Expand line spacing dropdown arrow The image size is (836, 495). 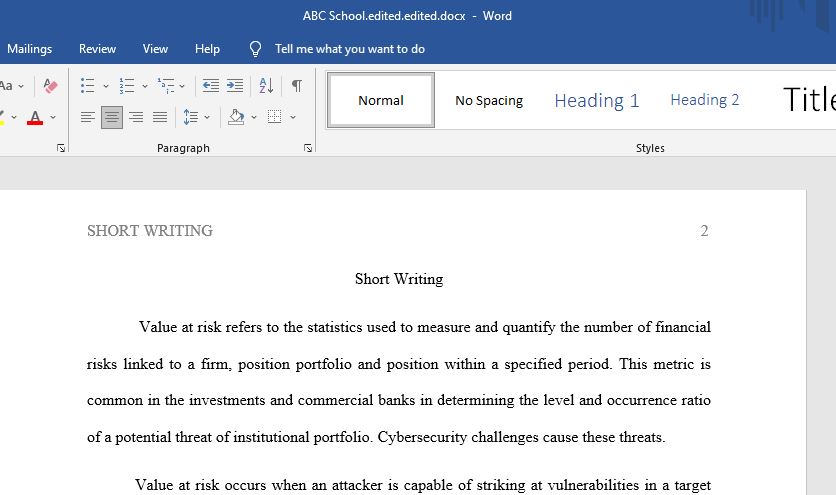[x=207, y=117]
